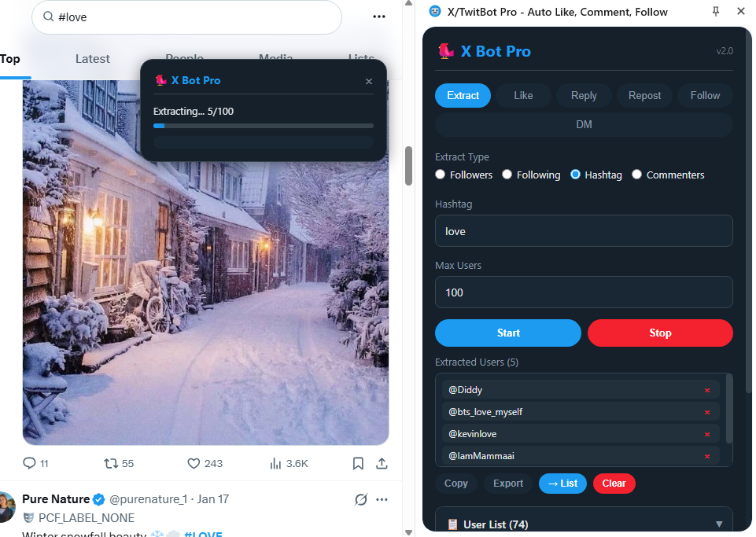Screen dimensions: 756x537
Task: Remove @Diddy from extracted users
Action: [707, 389]
